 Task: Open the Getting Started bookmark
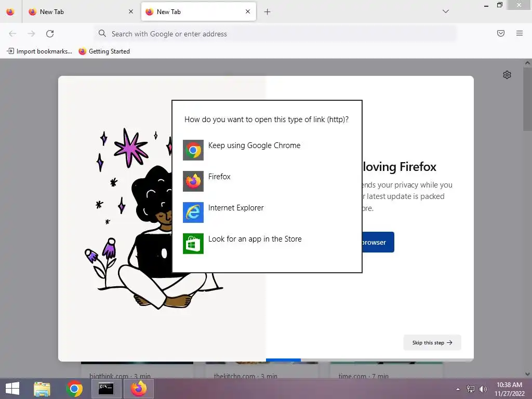(104, 51)
